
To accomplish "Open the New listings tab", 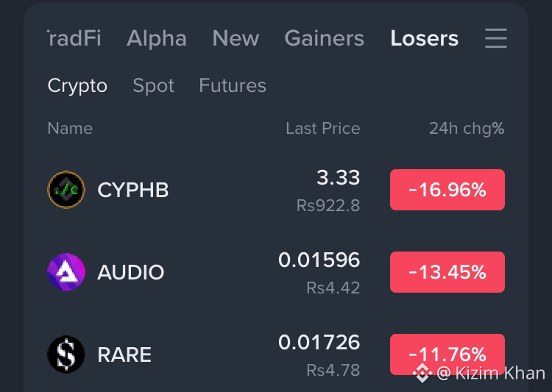I will point(236,38).
